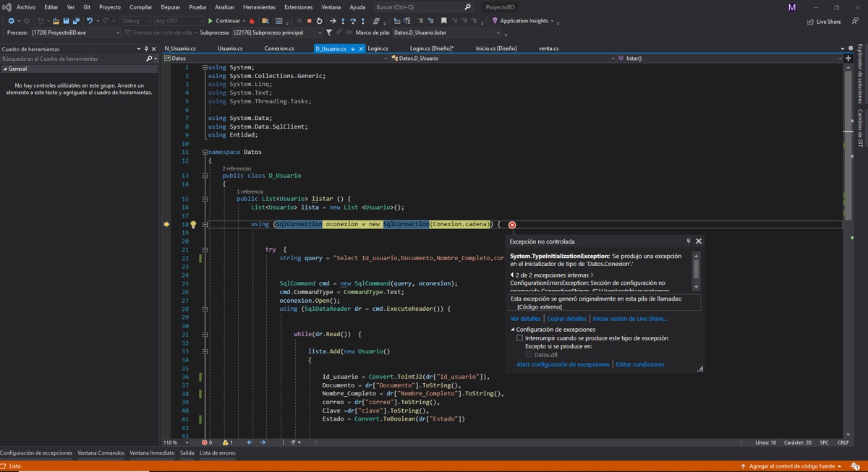
Task: Click the Hot Reload flame icon
Action: click(252, 21)
